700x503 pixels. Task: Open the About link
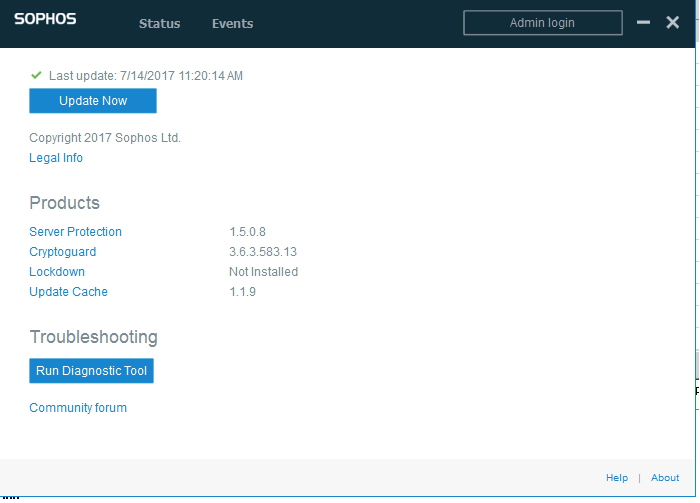click(x=665, y=478)
